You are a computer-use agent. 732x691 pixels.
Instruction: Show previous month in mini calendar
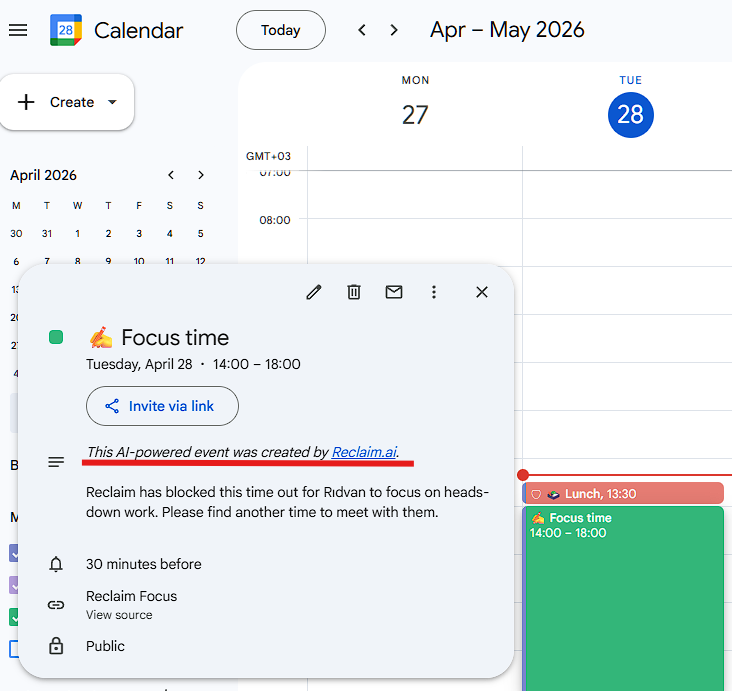[x=171, y=175]
